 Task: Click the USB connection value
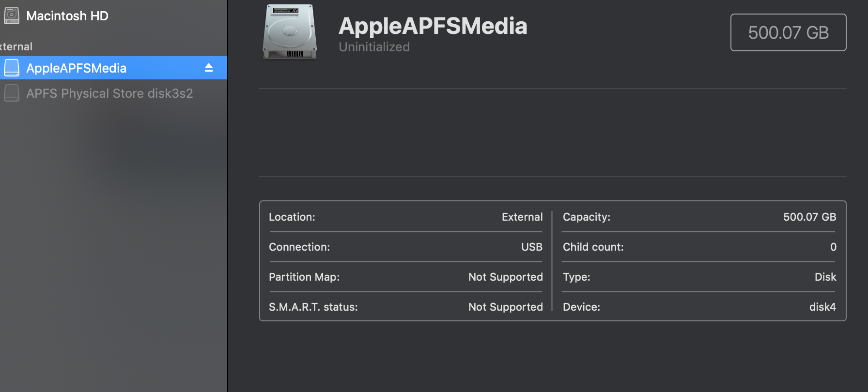tap(531, 247)
